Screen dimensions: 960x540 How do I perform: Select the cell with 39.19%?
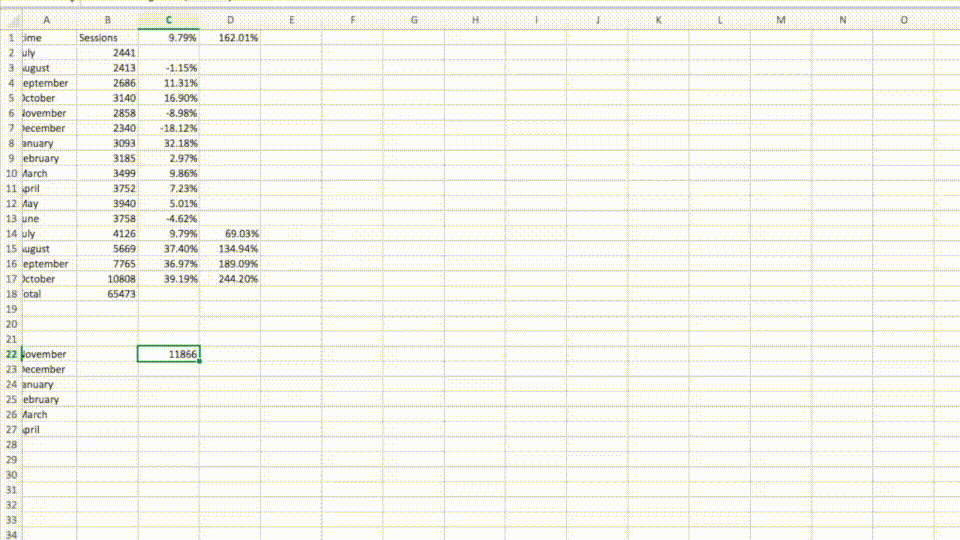169,279
